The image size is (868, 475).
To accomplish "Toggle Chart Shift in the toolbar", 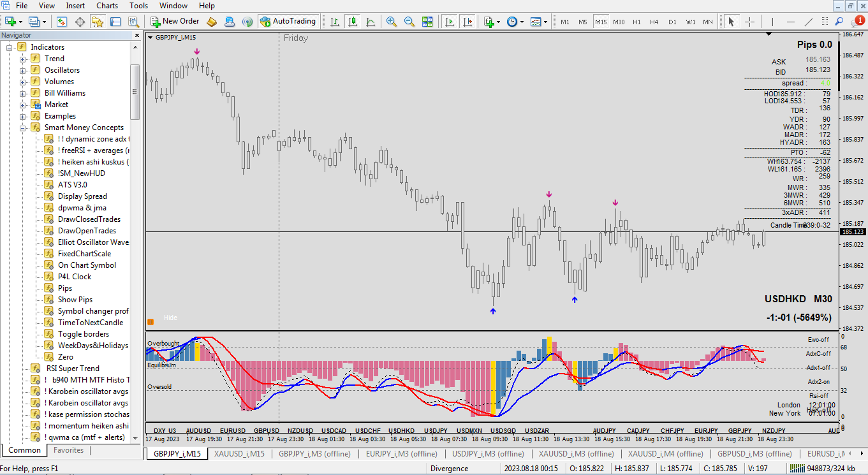I will click(x=468, y=22).
